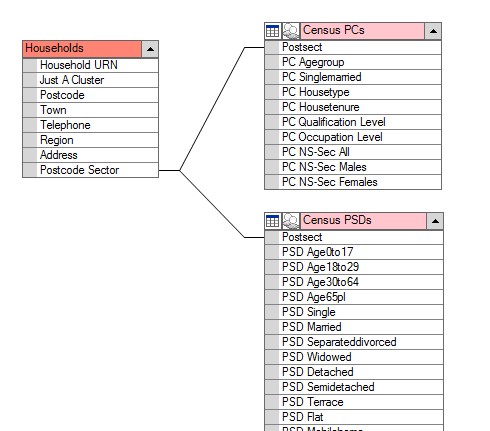Click the grey box next to PC Housetype

click(272, 92)
